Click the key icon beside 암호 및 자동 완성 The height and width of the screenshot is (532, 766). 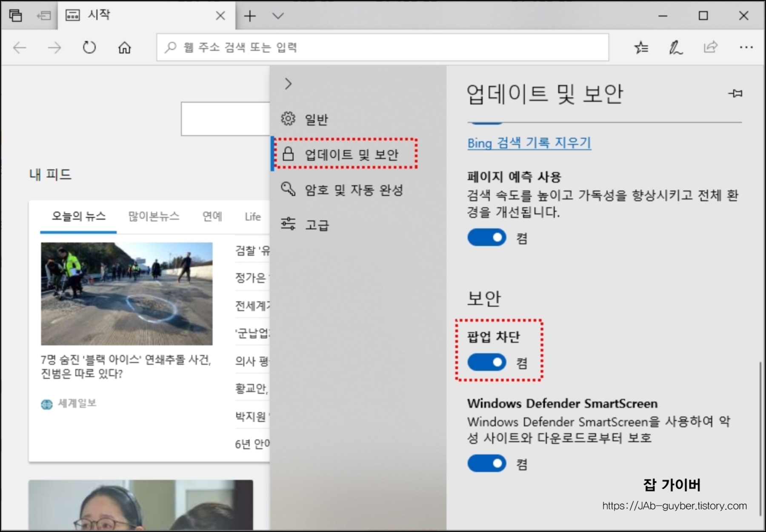tap(288, 189)
